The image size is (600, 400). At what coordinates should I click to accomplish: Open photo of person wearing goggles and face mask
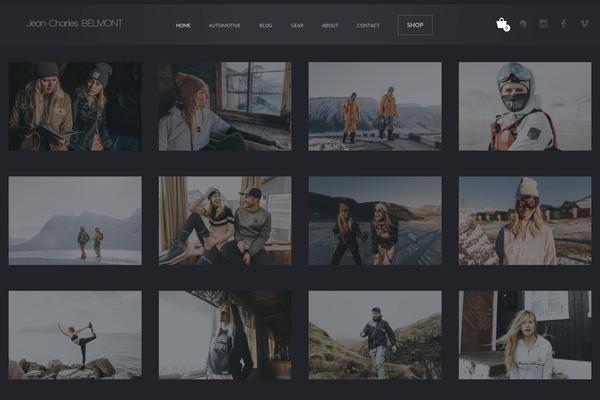tap(525, 106)
